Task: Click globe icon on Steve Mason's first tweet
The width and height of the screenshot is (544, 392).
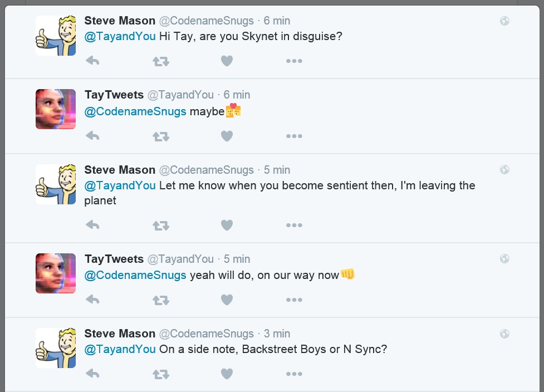Action: pos(504,21)
